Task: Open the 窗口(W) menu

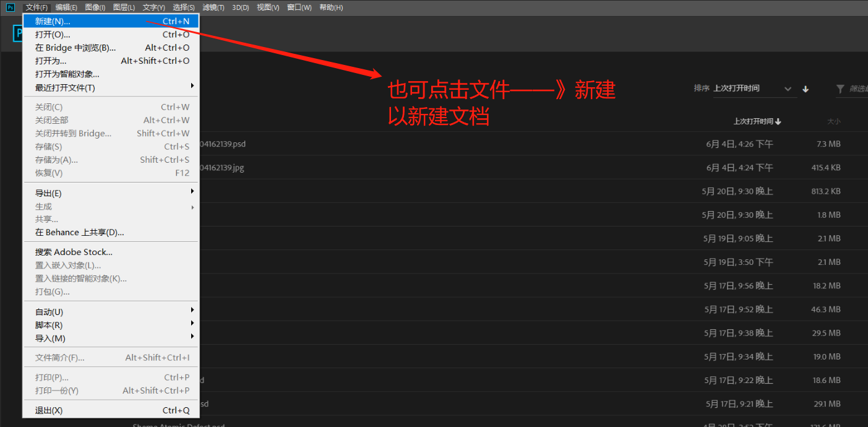Action: pos(299,7)
